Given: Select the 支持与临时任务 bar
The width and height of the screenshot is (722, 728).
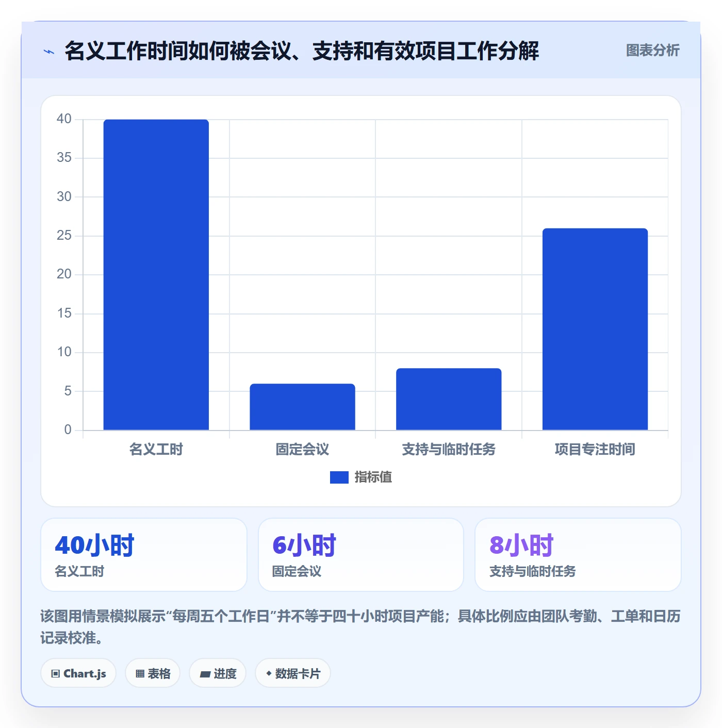Looking at the screenshot, I should [x=449, y=399].
